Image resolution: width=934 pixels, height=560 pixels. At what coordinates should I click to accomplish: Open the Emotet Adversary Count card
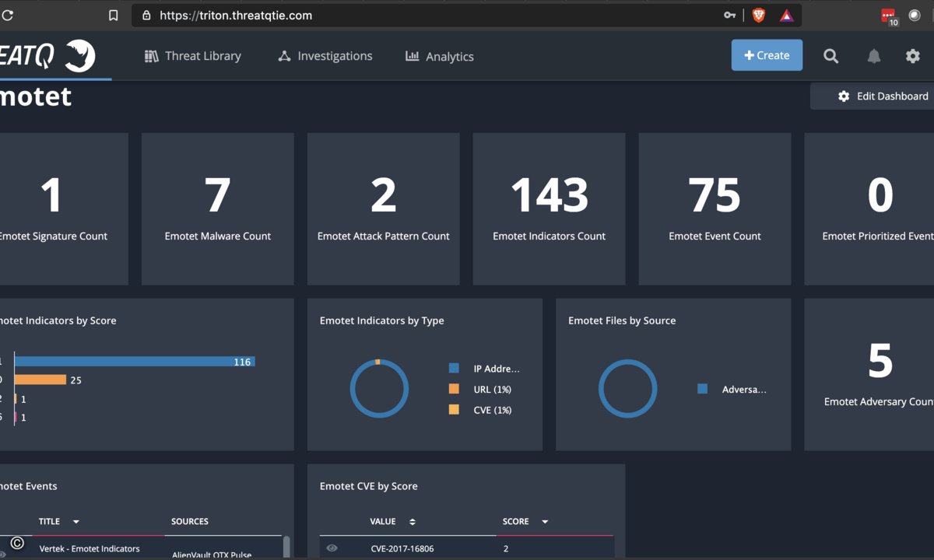coord(869,374)
